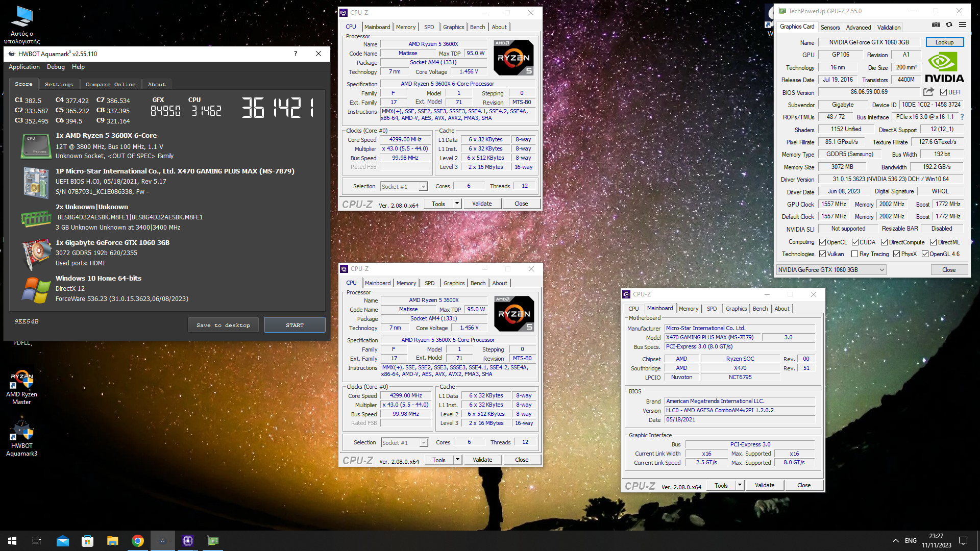Open Socket #1 dropdown in lower CPU-Z

tap(404, 443)
